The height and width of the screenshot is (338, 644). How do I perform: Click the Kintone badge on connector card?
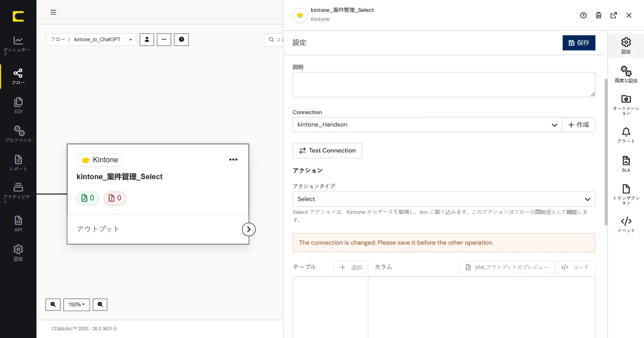click(x=100, y=160)
